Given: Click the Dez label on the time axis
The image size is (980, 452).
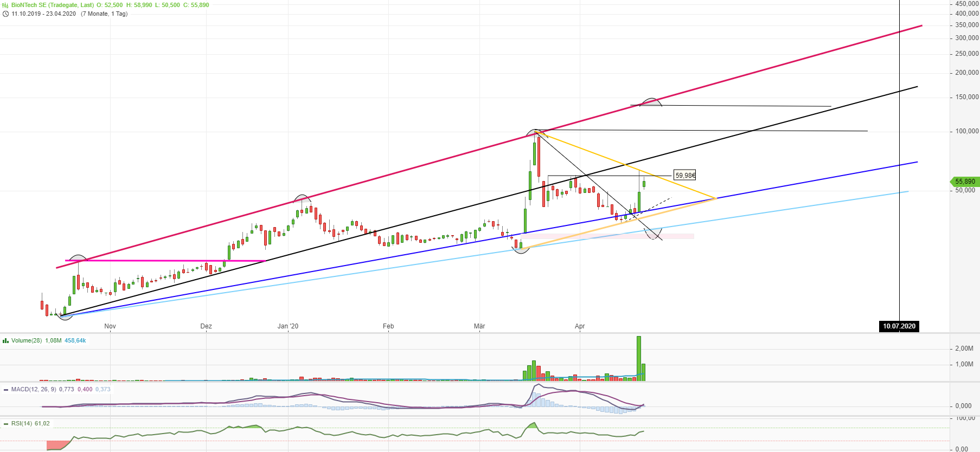Looking at the screenshot, I should tap(206, 326).
